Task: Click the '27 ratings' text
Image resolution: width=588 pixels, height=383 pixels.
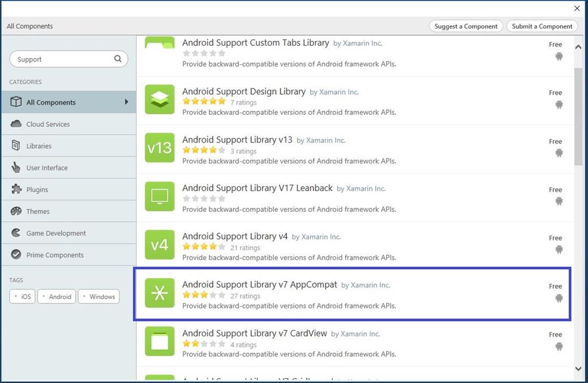Action: click(245, 296)
